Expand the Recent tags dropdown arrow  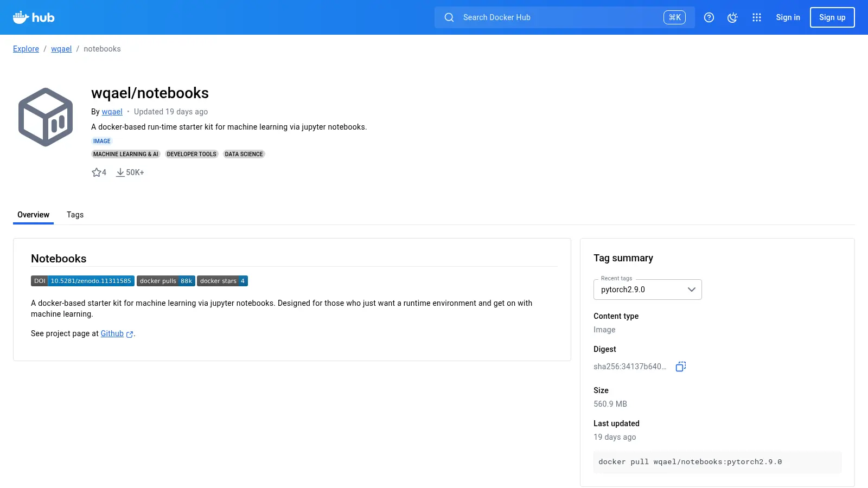[x=692, y=290]
